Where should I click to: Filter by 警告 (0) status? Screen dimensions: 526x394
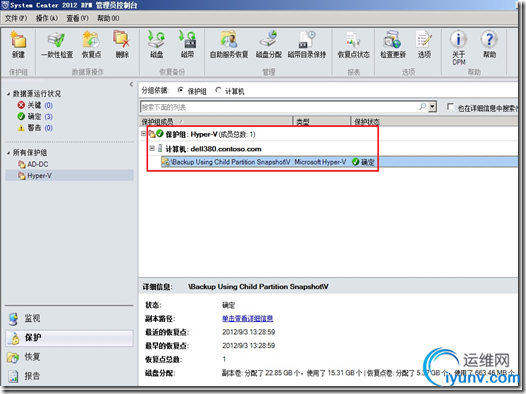point(35,128)
